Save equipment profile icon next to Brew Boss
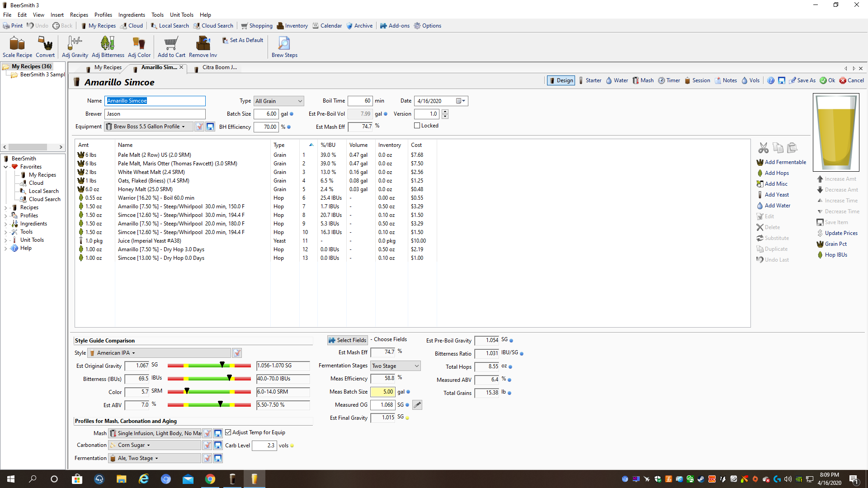The width and height of the screenshot is (868, 488). tap(210, 127)
